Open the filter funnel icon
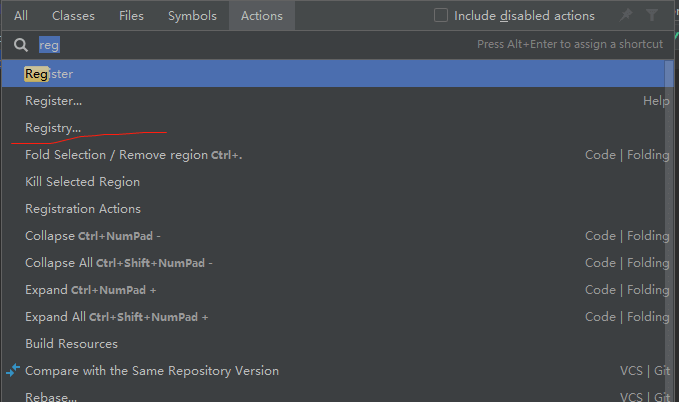679x402 pixels. [652, 15]
